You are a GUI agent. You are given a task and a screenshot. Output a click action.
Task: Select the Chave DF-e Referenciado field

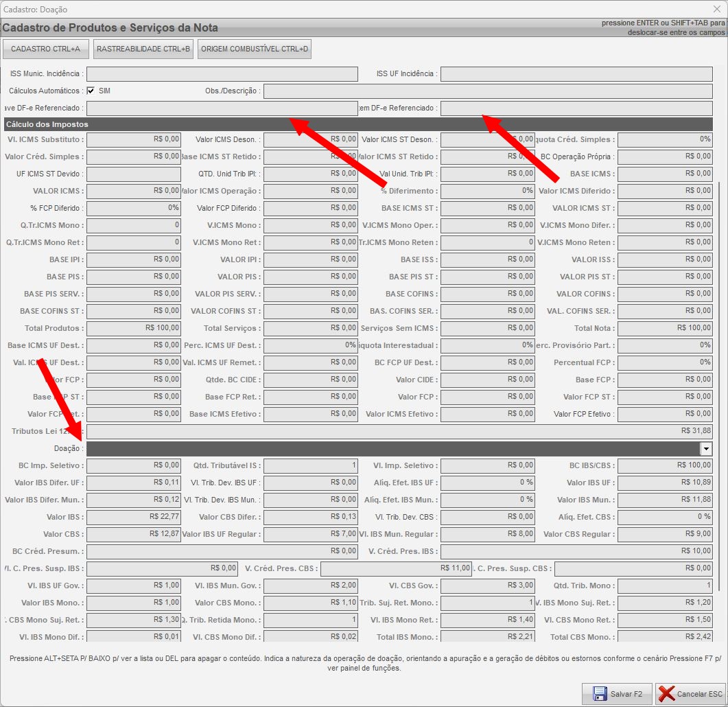point(222,108)
